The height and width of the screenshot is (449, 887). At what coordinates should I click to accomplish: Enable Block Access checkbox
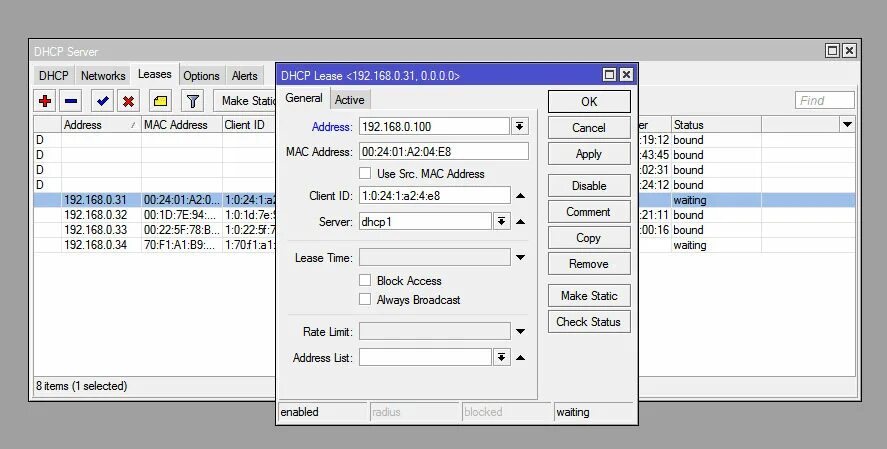365,280
